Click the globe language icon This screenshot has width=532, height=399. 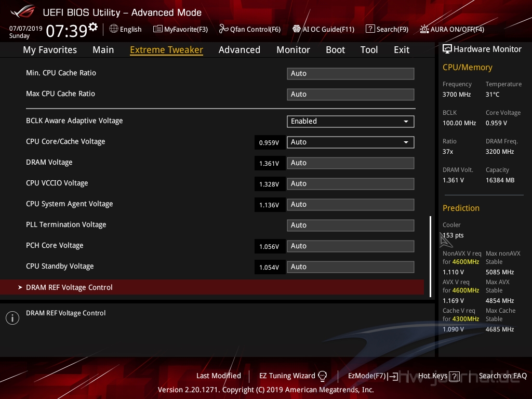click(x=114, y=29)
